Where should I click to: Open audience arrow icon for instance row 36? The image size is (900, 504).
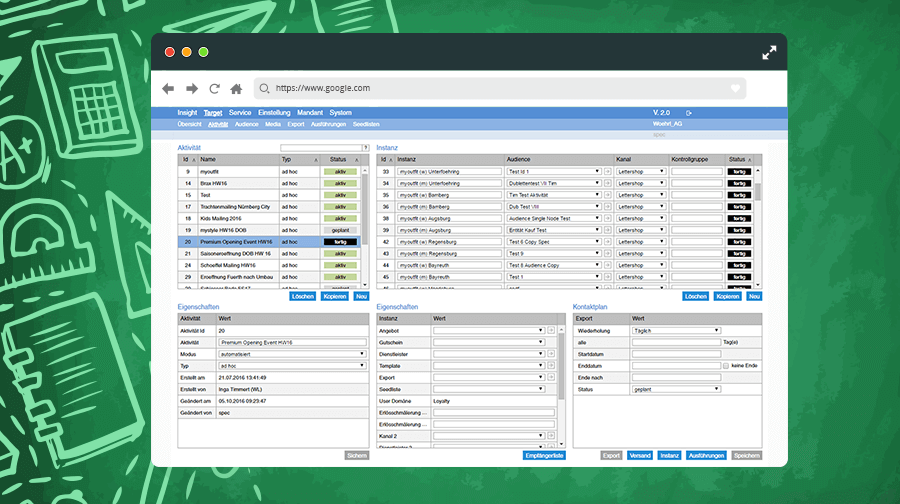tap(607, 207)
